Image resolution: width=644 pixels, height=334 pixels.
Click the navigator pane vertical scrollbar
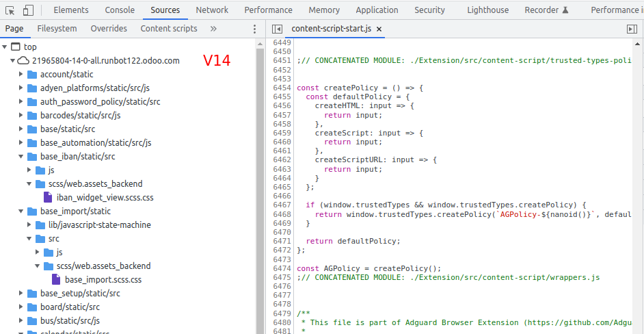(x=260, y=171)
